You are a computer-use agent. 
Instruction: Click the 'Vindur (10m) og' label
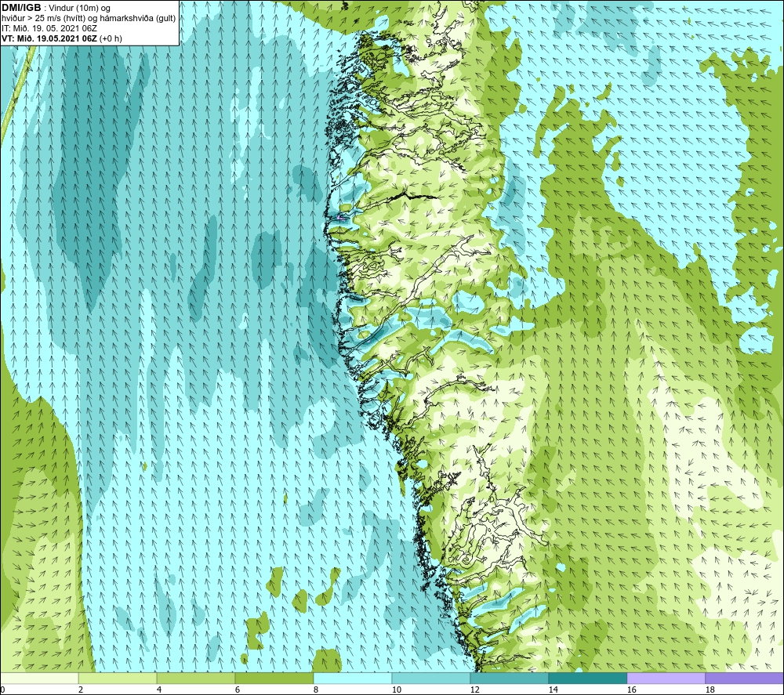coord(81,9)
